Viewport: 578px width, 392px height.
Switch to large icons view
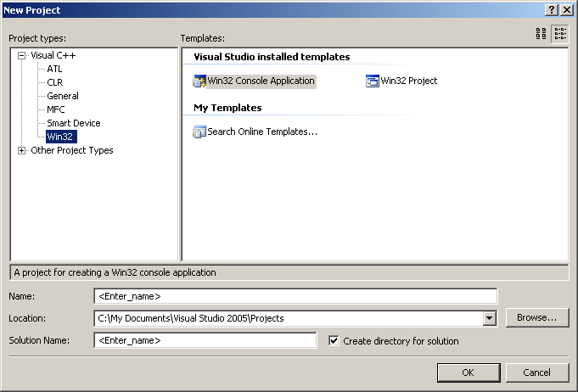(x=541, y=34)
